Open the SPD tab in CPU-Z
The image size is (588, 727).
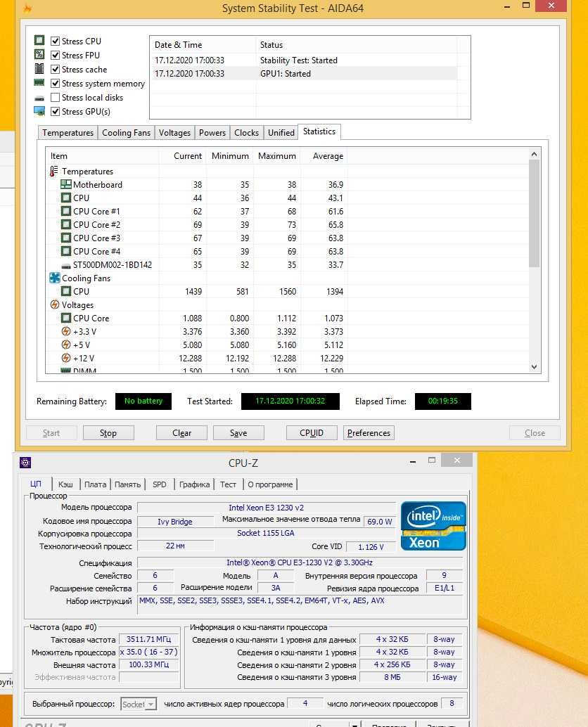coord(160,484)
